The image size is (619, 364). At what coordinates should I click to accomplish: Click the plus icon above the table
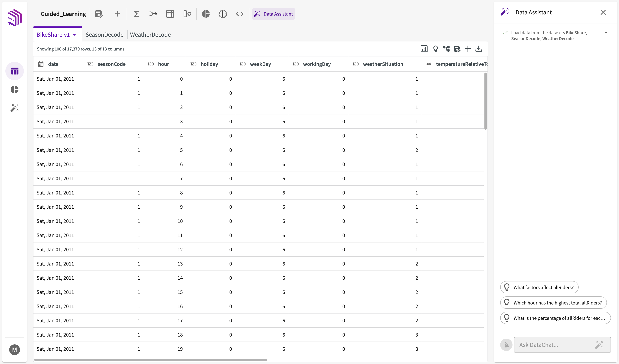point(468,49)
